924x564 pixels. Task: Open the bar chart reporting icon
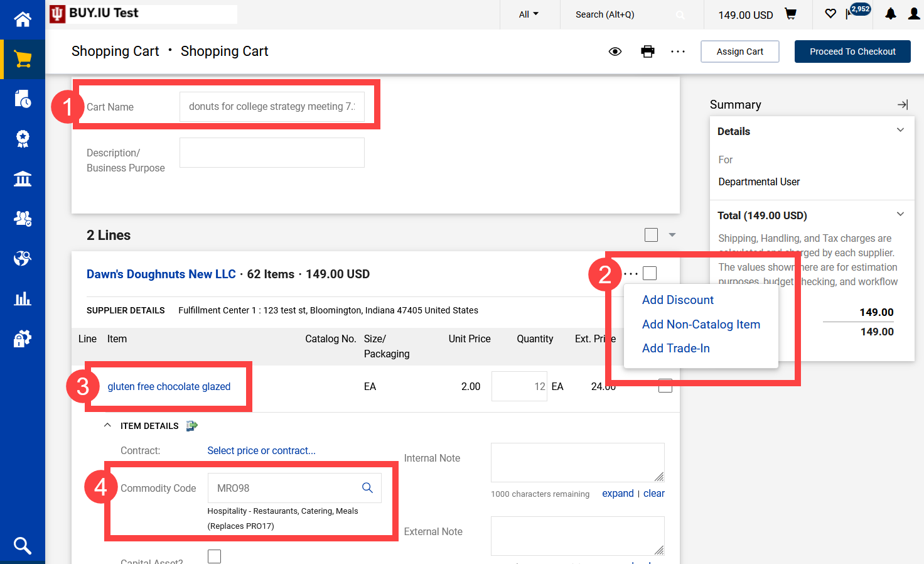23,298
